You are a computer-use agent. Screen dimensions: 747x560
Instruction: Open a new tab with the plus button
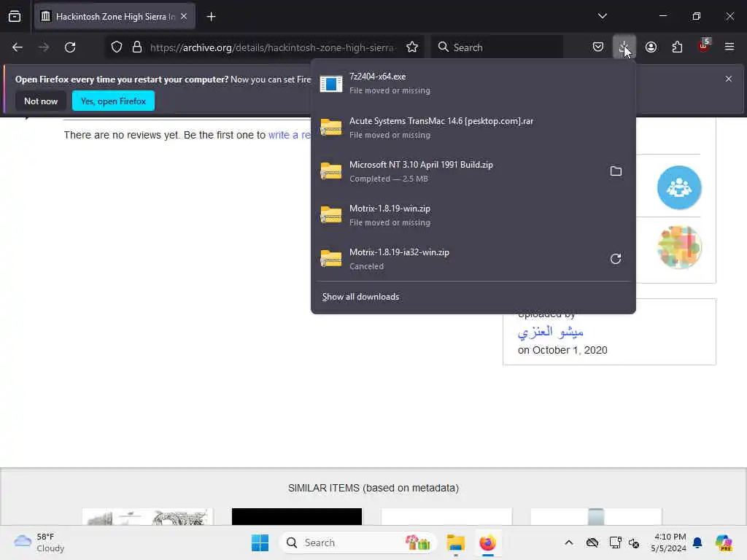coord(211,17)
